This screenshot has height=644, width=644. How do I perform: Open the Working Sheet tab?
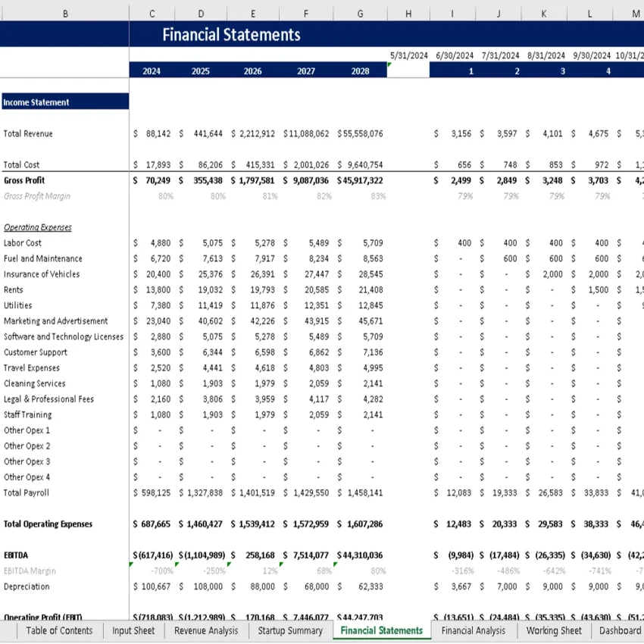click(x=554, y=630)
